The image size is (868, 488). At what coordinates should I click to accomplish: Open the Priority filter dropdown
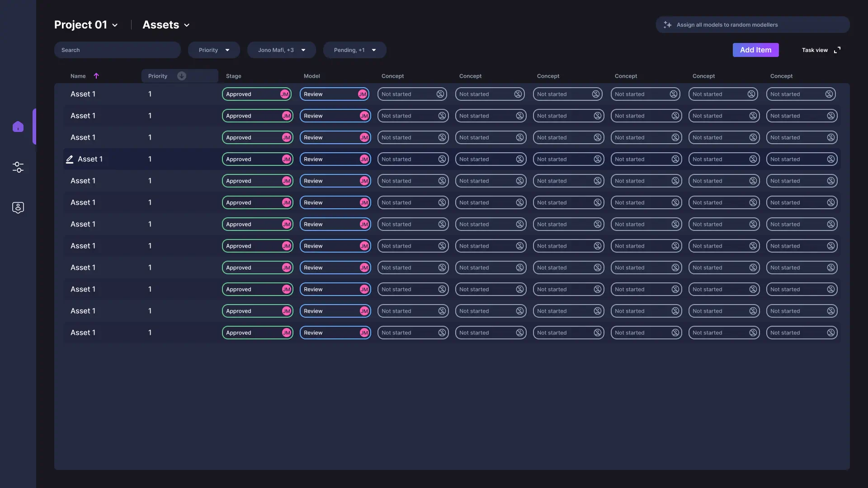click(x=214, y=50)
